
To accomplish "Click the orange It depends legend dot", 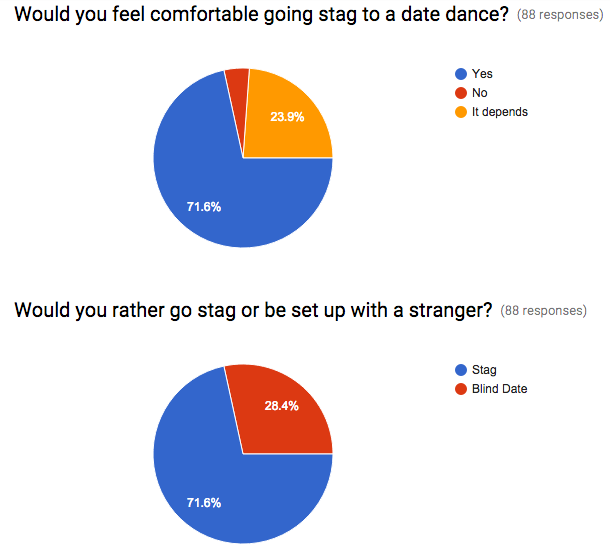I will pos(461,112).
